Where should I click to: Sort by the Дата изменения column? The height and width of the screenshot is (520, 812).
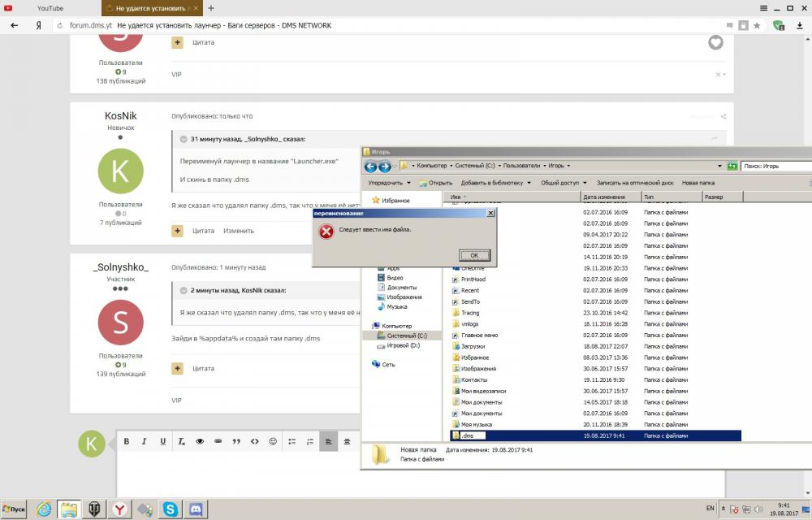(611, 197)
